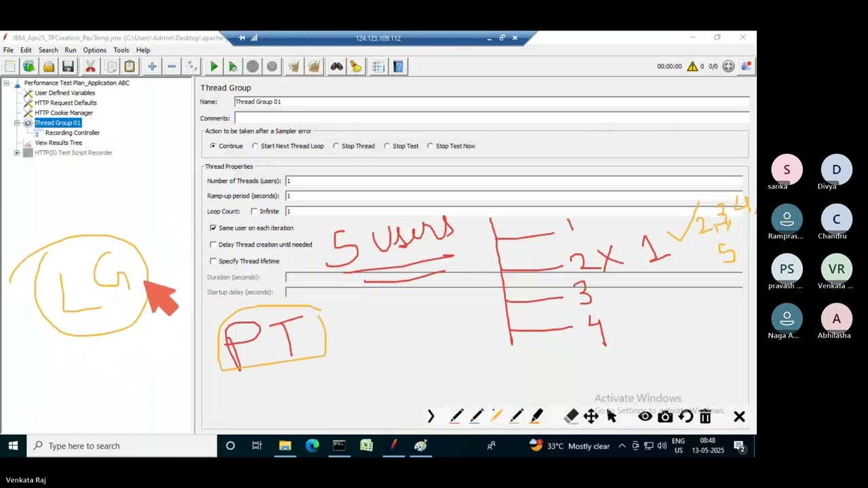Click the yellow warning log icon

692,66
